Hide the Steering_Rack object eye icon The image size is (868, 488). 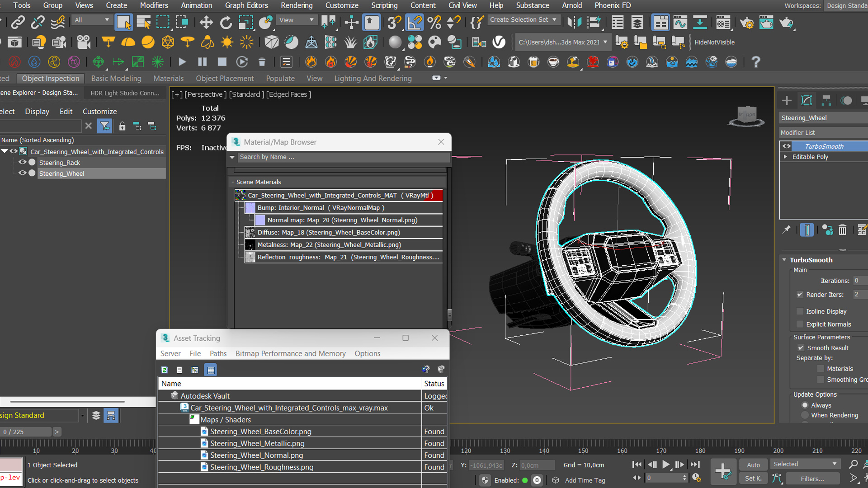(22, 162)
